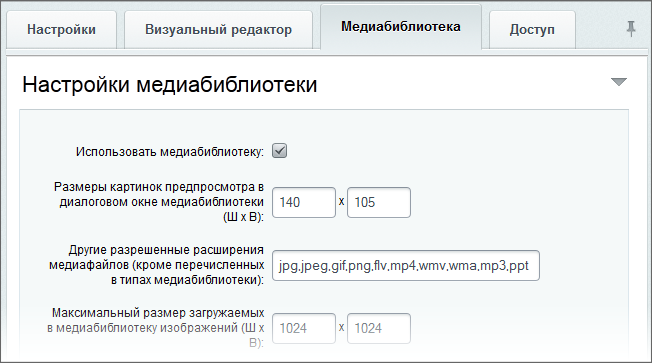Viewport: 652px width, 363px height.
Task: Click empty tab strip between Доступ and pushpin
Action: tap(600, 30)
